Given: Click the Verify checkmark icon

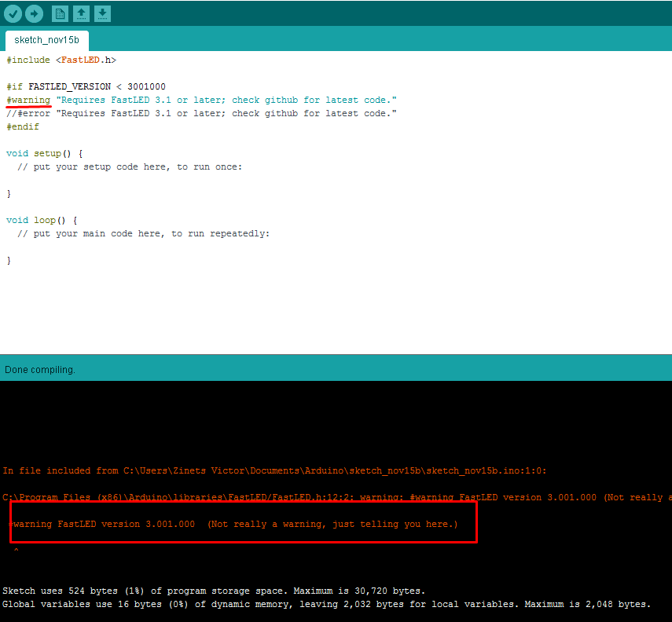Looking at the screenshot, I should (x=13, y=13).
